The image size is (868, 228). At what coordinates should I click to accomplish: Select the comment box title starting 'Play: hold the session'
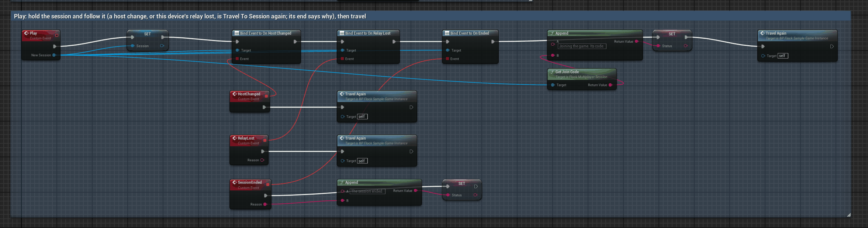pos(190,16)
